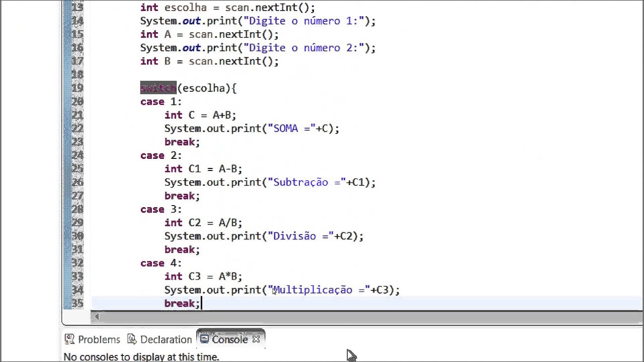644x362 pixels.
Task: Click the "No consoles to display" message
Action: [x=141, y=357]
